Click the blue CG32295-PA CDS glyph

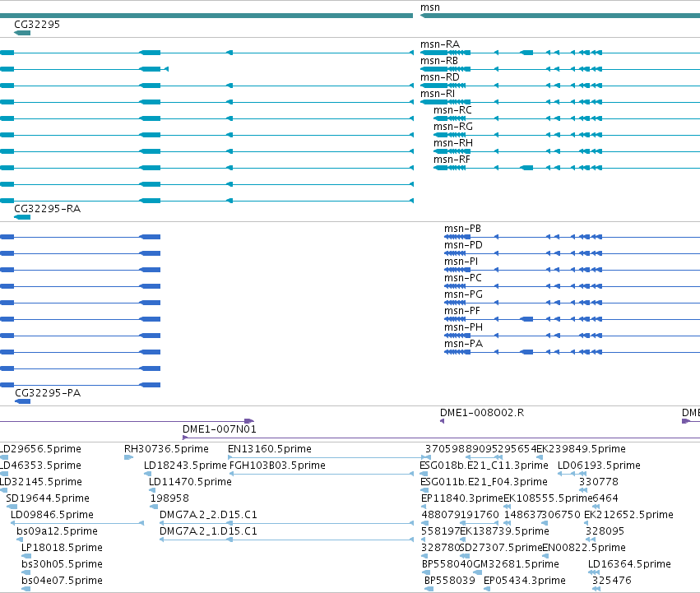[23, 401]
